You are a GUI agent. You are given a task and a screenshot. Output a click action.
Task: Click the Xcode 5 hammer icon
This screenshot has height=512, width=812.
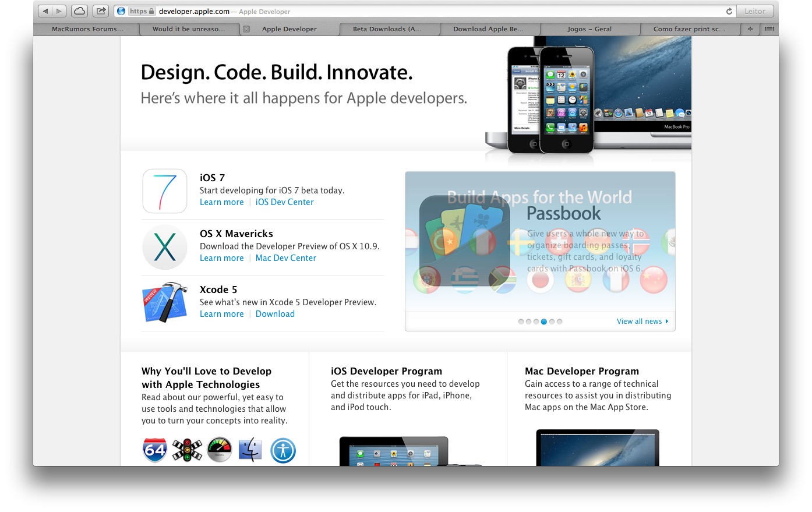click(x=165, y=302)
